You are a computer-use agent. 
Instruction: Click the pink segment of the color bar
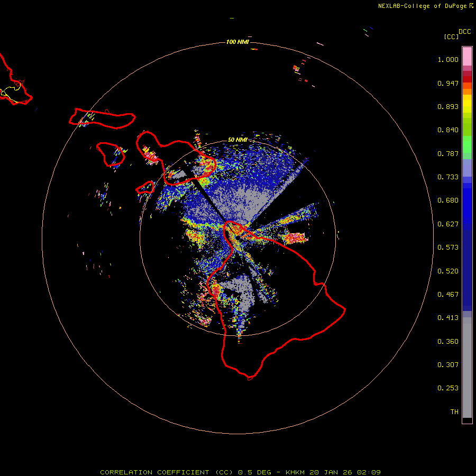(467, 57)
